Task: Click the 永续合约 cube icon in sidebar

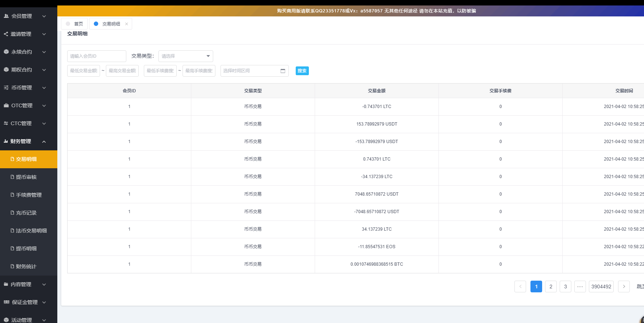Action: 6,52
